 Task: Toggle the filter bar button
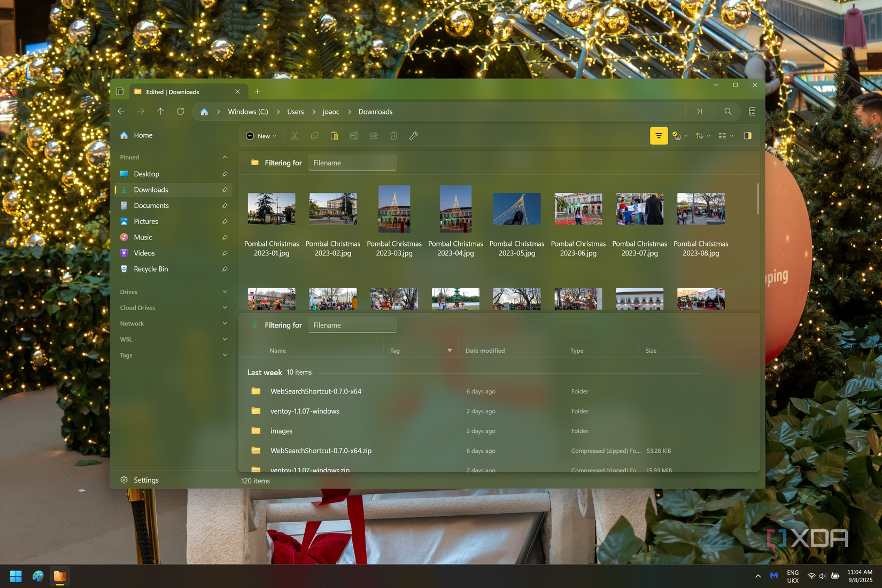[659, 135]
